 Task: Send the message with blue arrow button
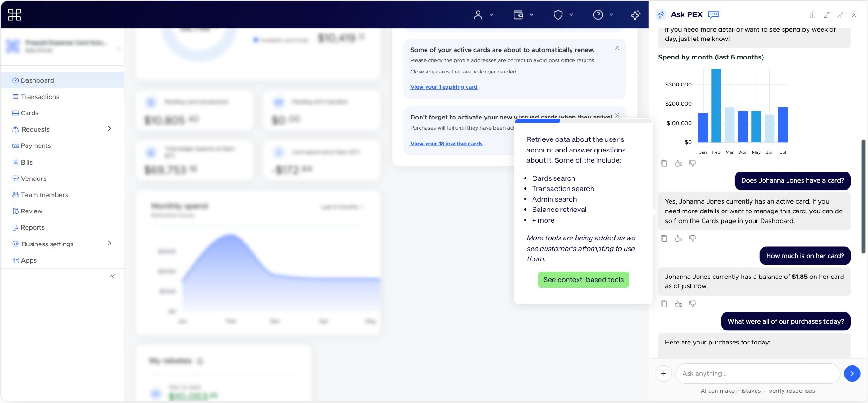[852, 373]
